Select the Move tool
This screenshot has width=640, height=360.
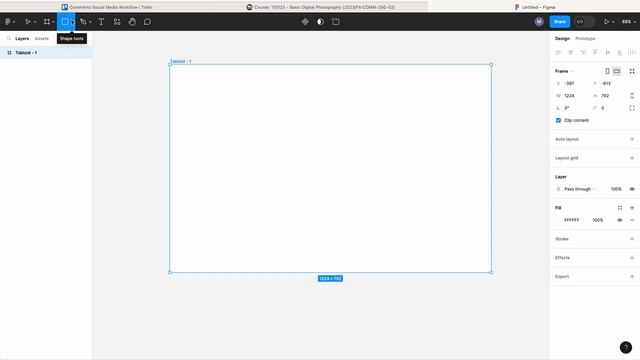click(x=28, y=22)
